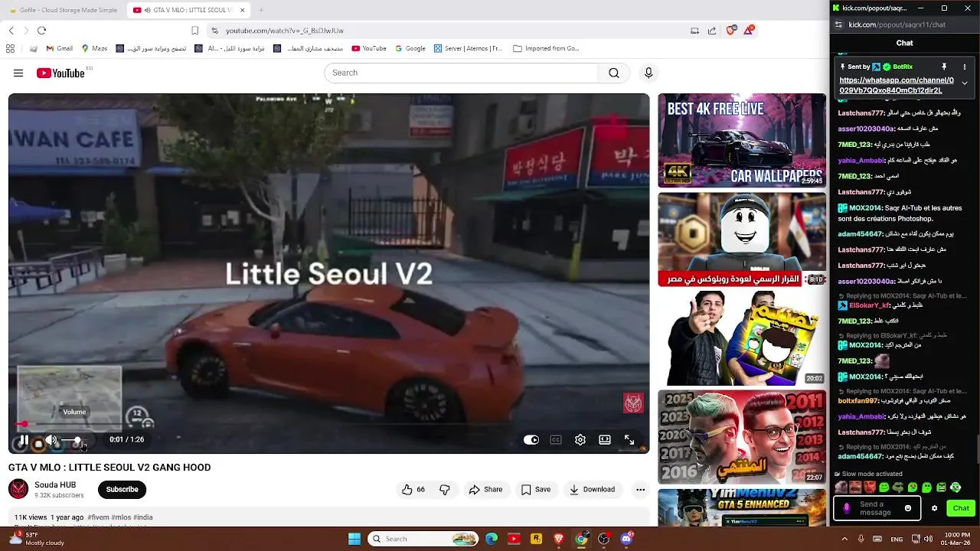This screenshot has width=980, height=551.
Task: Open Brave Shields lion icon
Action: (730, 31)
